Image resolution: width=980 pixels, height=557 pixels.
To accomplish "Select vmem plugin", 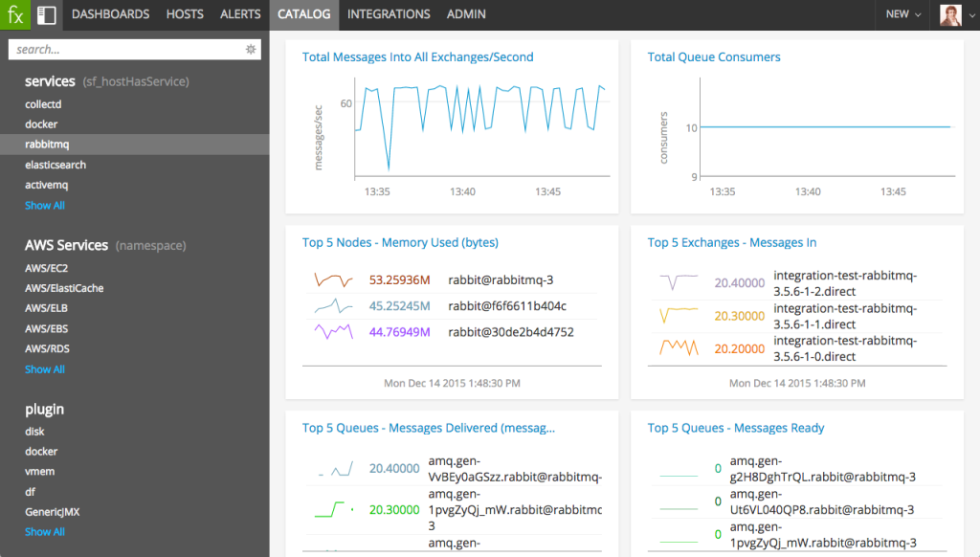I will click(x=40, y=472).
